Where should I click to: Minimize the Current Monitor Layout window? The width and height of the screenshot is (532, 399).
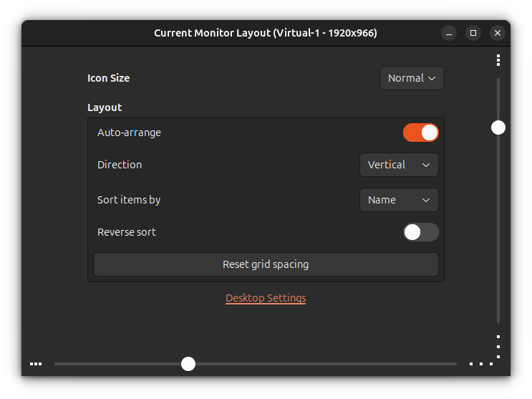[449, 33]
